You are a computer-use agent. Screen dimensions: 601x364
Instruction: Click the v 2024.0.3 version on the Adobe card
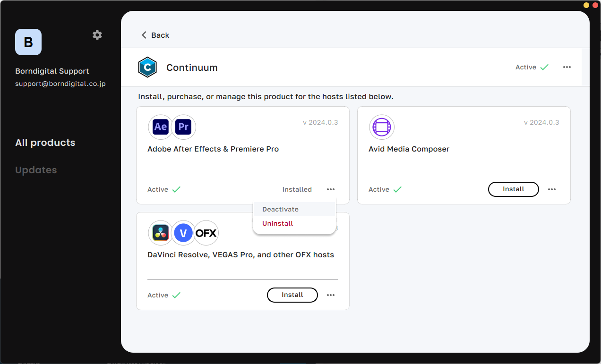coord(320,122)
